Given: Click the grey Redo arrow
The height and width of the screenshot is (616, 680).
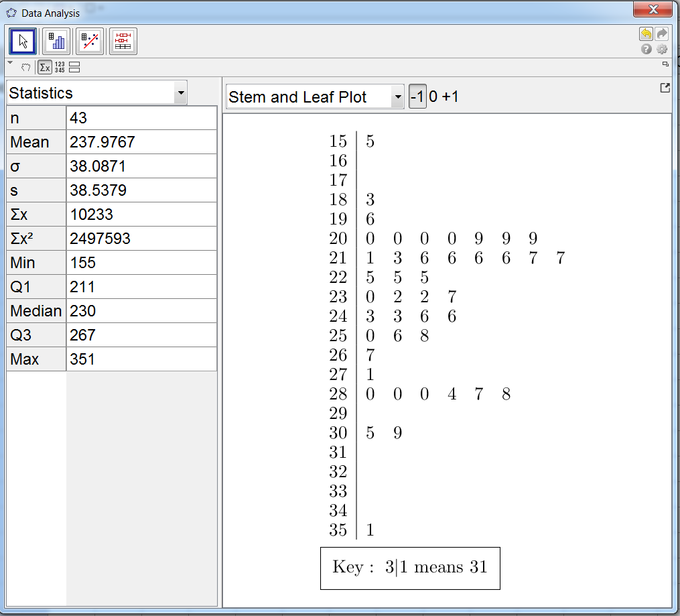Looking at the screenshot, I should [x=661, y=34].
